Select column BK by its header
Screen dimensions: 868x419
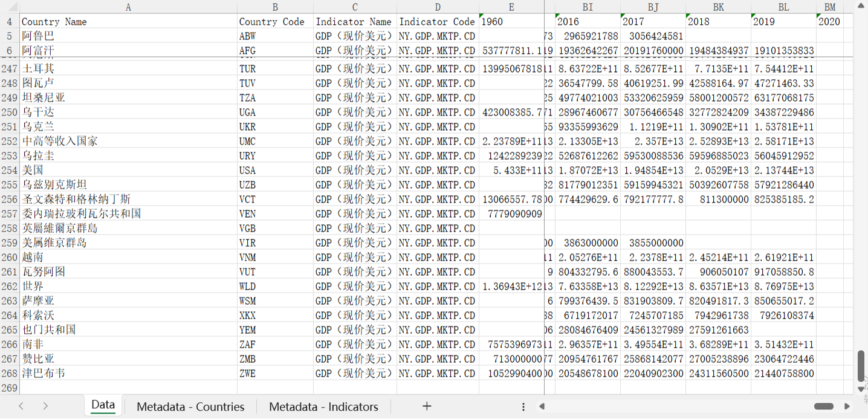tap(718, 7)
